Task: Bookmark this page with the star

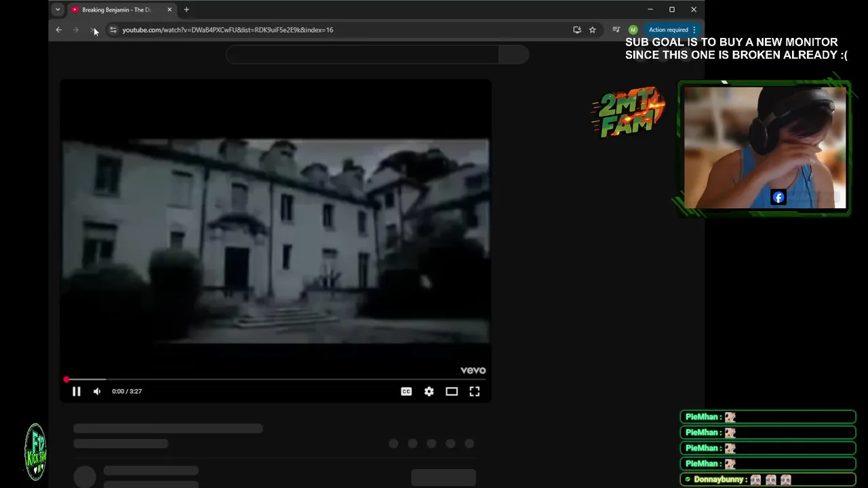Action: tap(593, 30)
